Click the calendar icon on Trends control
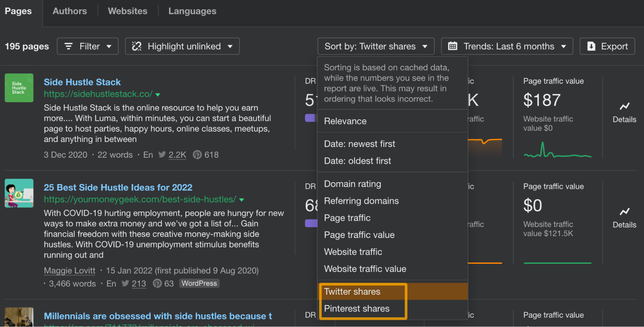Screen dimensions: 644x327 click(x=453, y=46)
